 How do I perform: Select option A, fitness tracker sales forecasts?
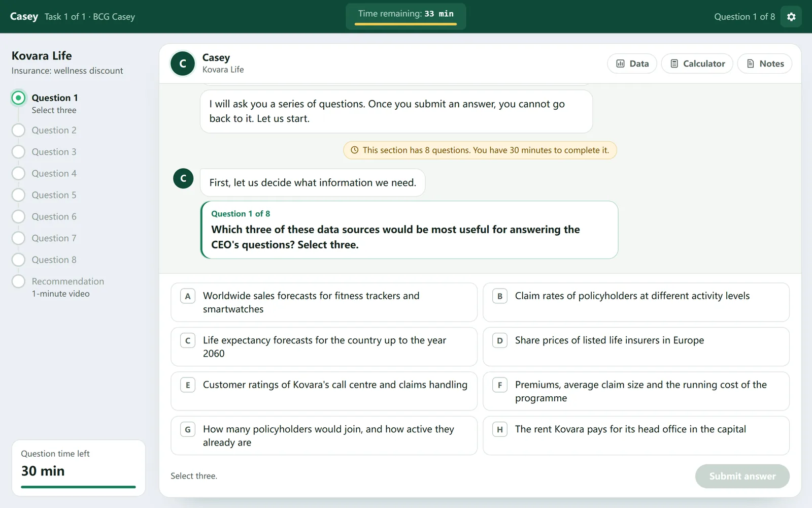[324, 302]
